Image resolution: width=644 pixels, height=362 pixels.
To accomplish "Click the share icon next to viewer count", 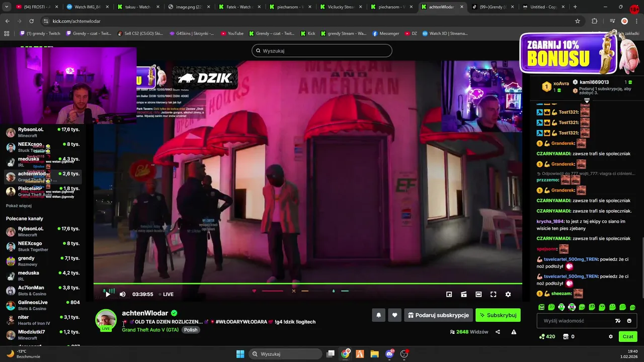I will [498, 332].
